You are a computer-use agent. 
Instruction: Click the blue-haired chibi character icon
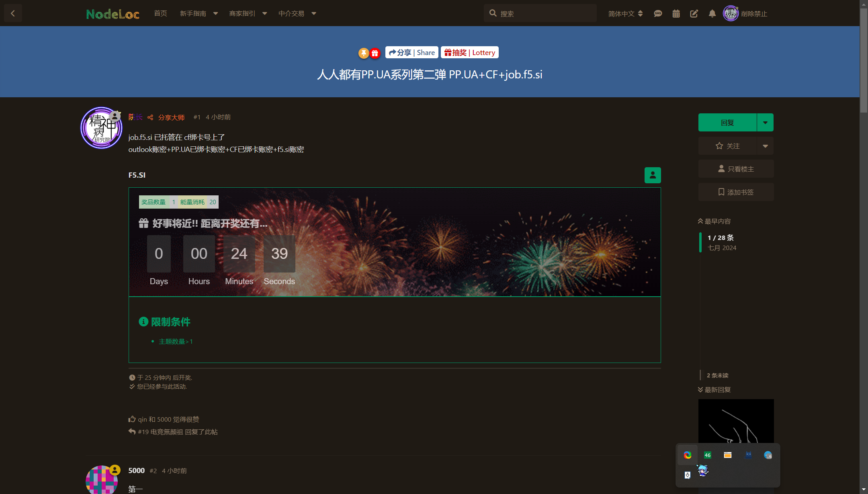702,470
